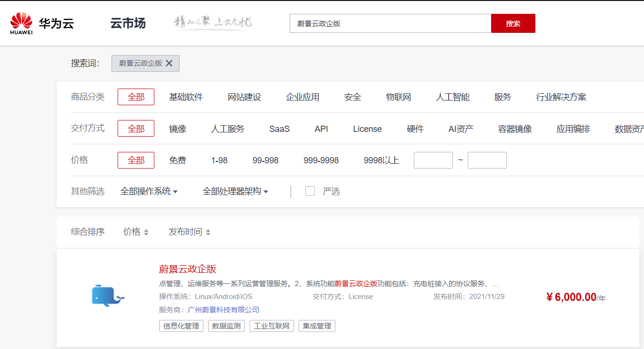Viewport: 644px width, 349px height.
Task: Click the 云市场 marketplace title
Action: point(128,23)
